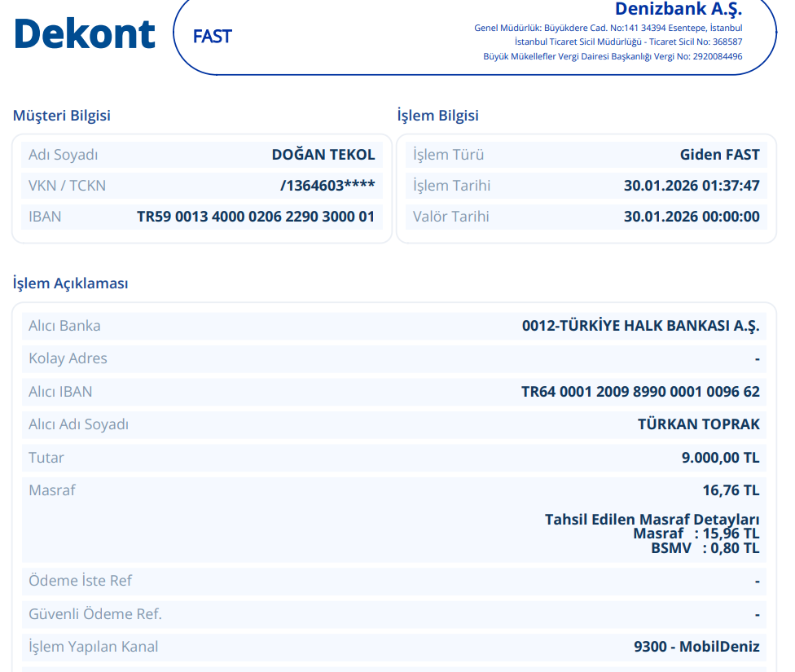
Task: Select the Masraf : 15,96 TL detail line
Action: tap(696, 534)
